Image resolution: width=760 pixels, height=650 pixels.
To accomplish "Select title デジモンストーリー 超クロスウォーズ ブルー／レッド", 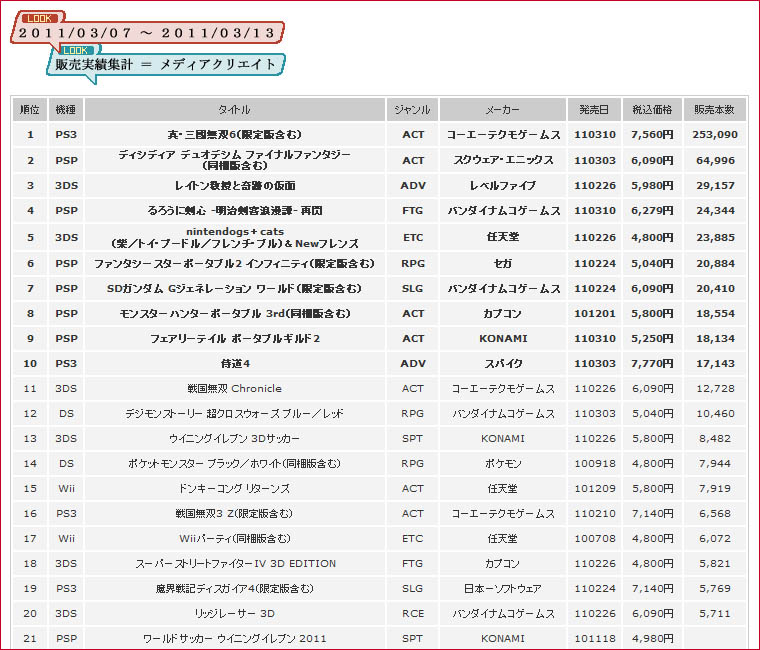I will 235,413.
